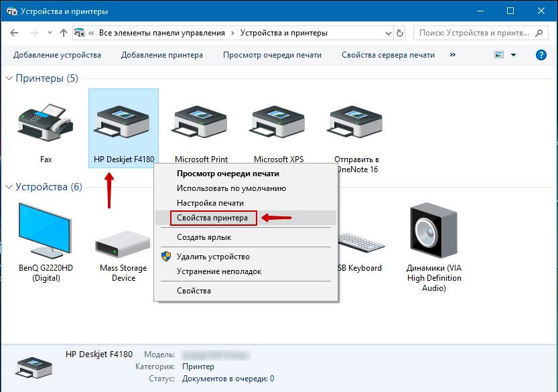Viewport: 558px width, 392px height.
Task: Close the Устройства и принтеры window
Action: click(x=541, y=11)
